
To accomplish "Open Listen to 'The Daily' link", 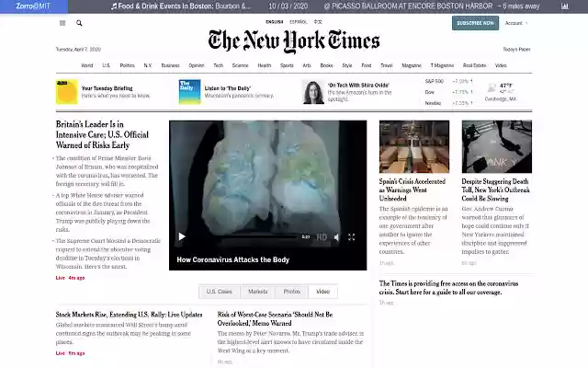I will tap(228, 88).
